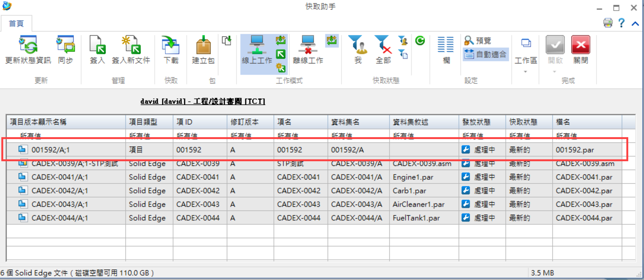Image resolution: width=644 pixels, height=280 pixels.
Task: Collapse the ribbon with chevron
Action: [635, 24]
